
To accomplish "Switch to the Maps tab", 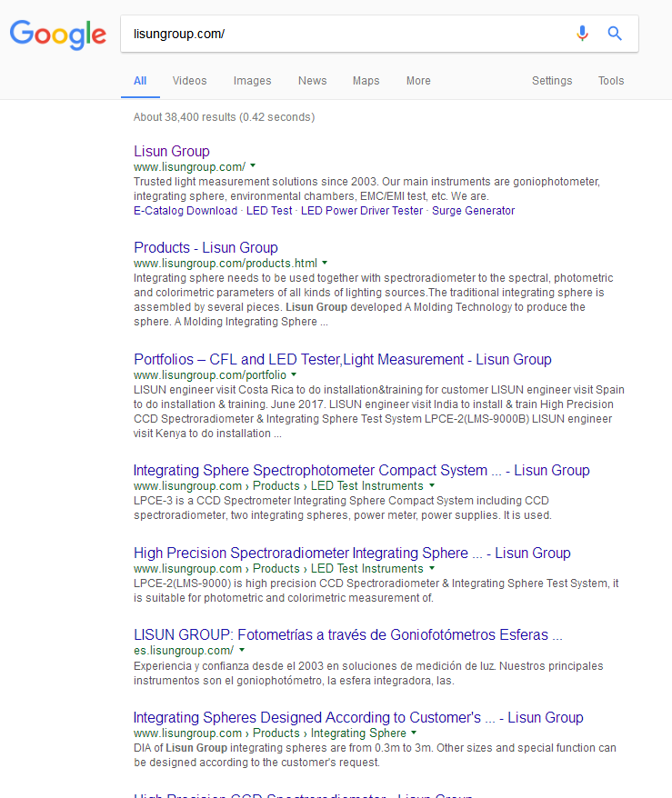I will click(366, 81).
